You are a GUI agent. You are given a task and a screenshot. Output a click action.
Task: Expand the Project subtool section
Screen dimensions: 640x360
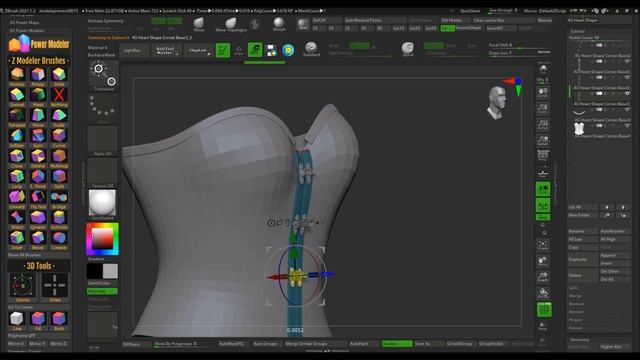576,320
